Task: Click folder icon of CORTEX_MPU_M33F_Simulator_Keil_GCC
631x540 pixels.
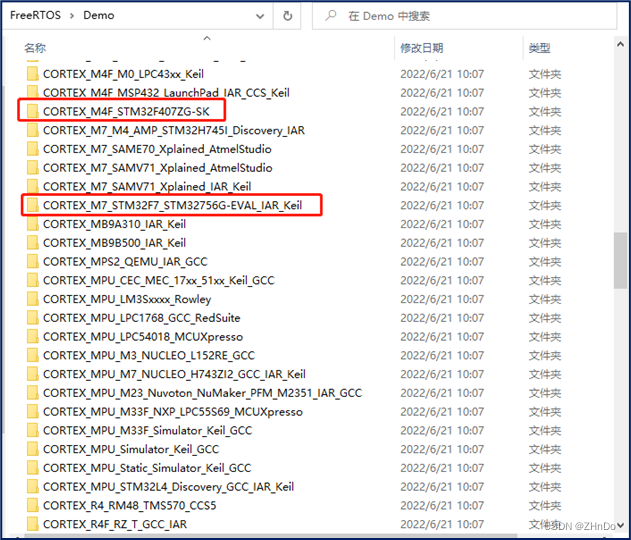Action: tap(33, 431)
